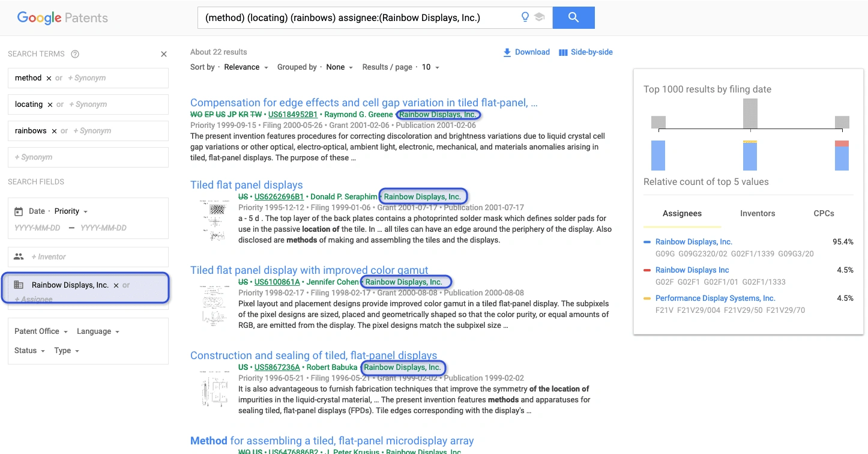
Task: Remove the 'locating' search term
Action: tap(50, 104)
